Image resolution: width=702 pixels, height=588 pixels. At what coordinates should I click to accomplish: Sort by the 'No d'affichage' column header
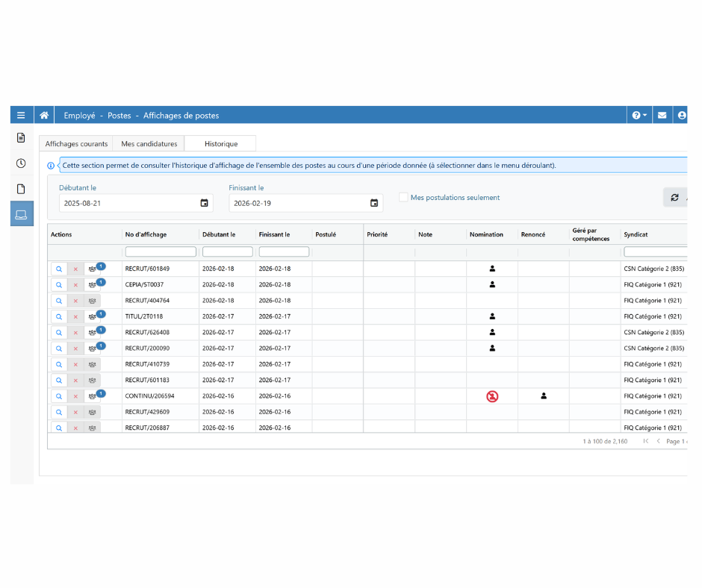tap(146, 234)
